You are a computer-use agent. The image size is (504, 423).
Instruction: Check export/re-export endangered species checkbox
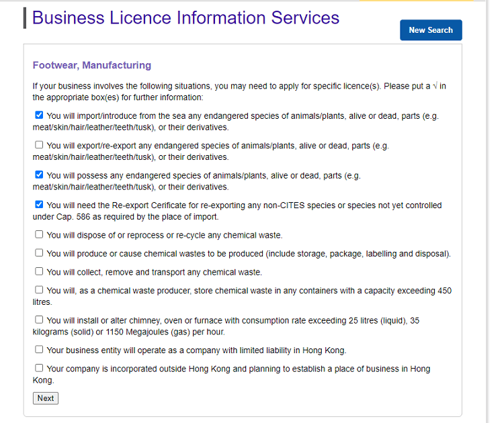click(x=39, y=145)
